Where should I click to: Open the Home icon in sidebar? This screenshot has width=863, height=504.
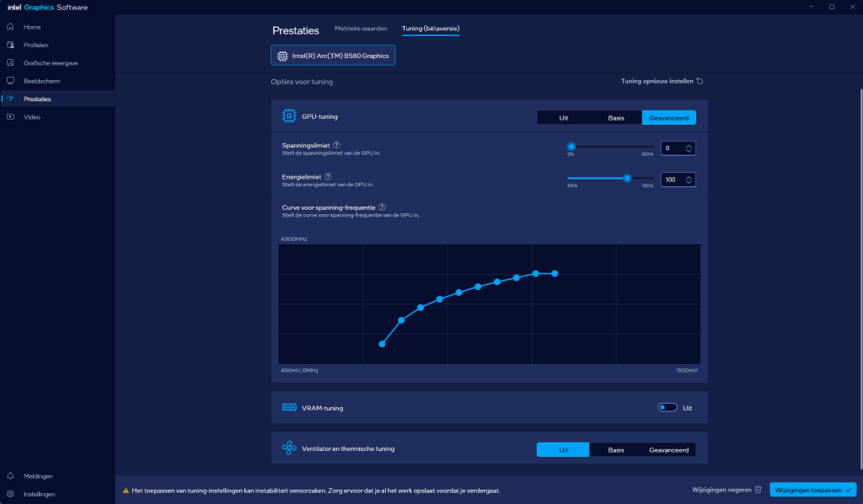click(10, 27)
